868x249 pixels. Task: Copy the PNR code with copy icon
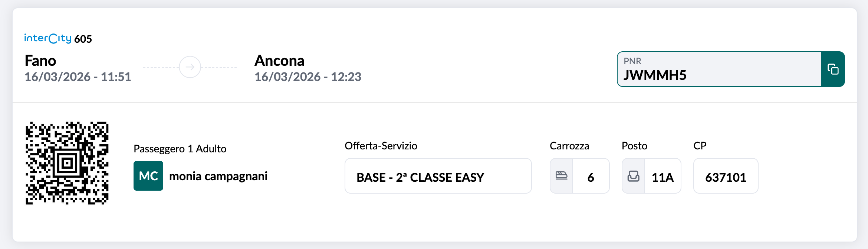point(833,69)
